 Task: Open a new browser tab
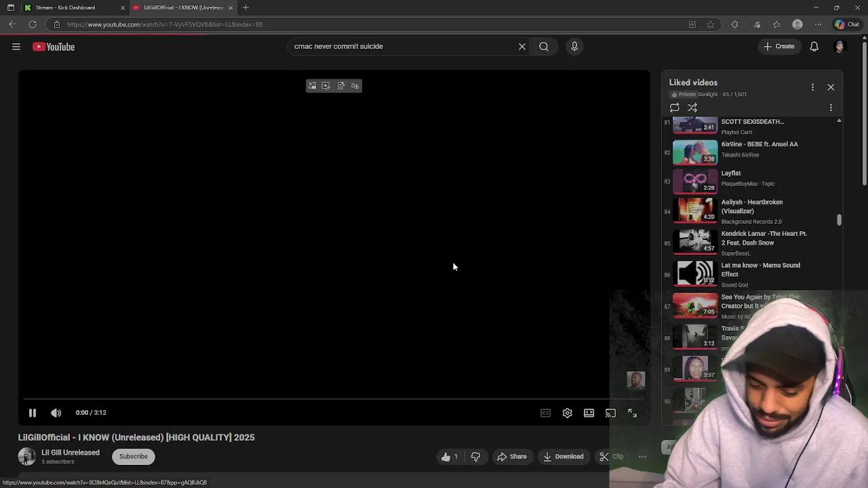coord(245,7)
